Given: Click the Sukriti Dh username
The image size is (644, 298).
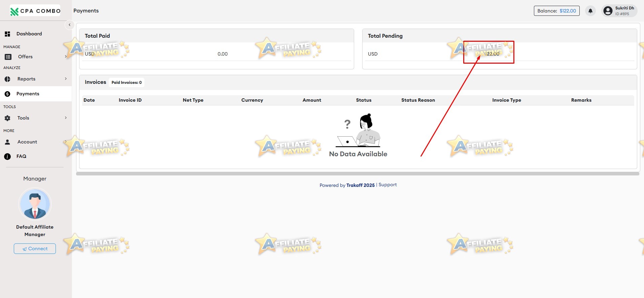Looking at the screenshot, I should click(624, 8).
